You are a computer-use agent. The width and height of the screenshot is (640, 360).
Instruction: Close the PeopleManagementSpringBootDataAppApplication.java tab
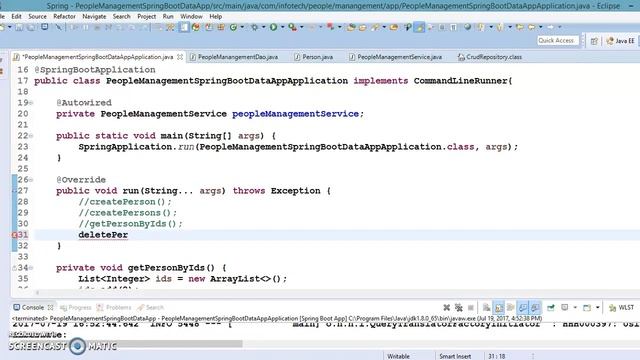180,57
